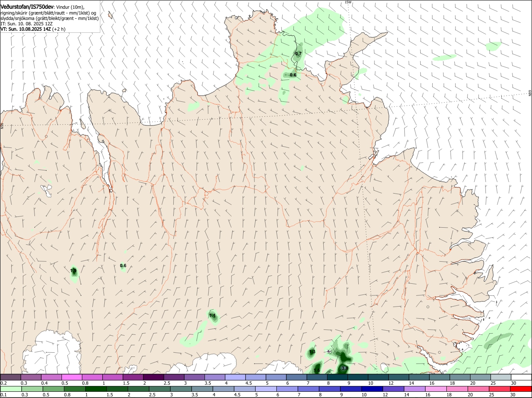Select upper legend teal swatch between 9 and 10
Screen dimensions: 532x398
(358, 377)
